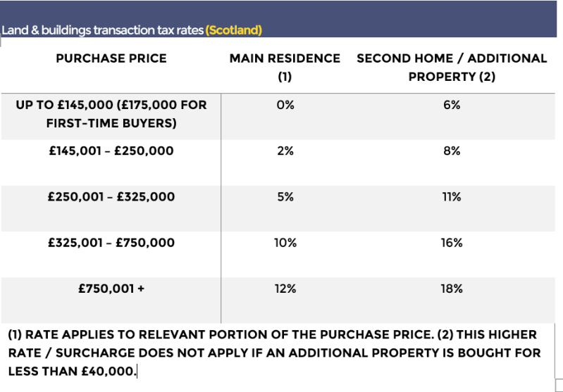
Task: Select the 0% main residence rate cell
Action: point(285,105)
